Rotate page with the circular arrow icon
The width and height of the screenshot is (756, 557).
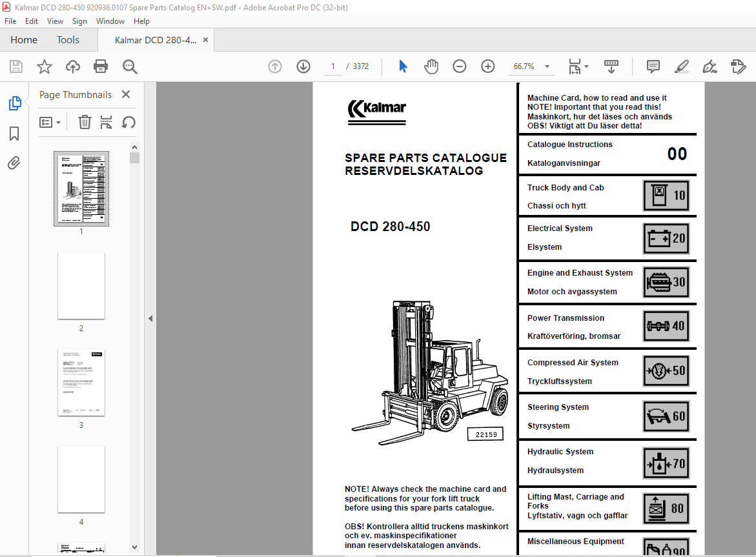coord(128,123)
